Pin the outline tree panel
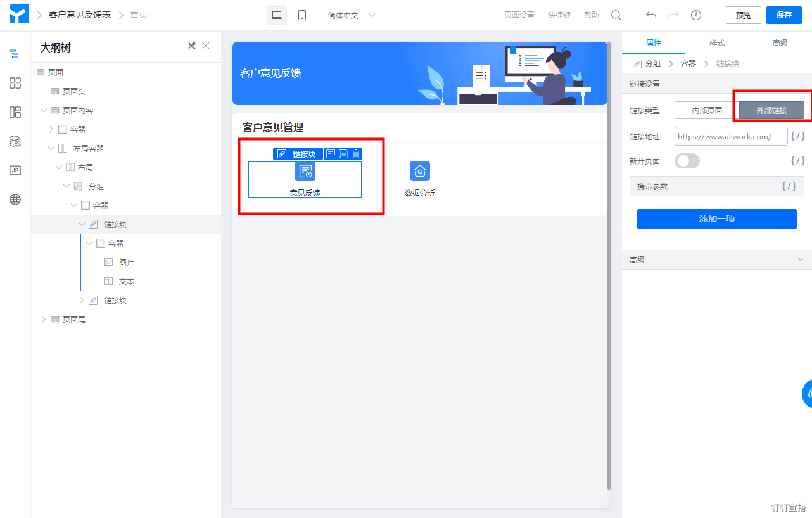Viewport: 812px width, 518px height. pyautogui.click(x=192, y=46)
